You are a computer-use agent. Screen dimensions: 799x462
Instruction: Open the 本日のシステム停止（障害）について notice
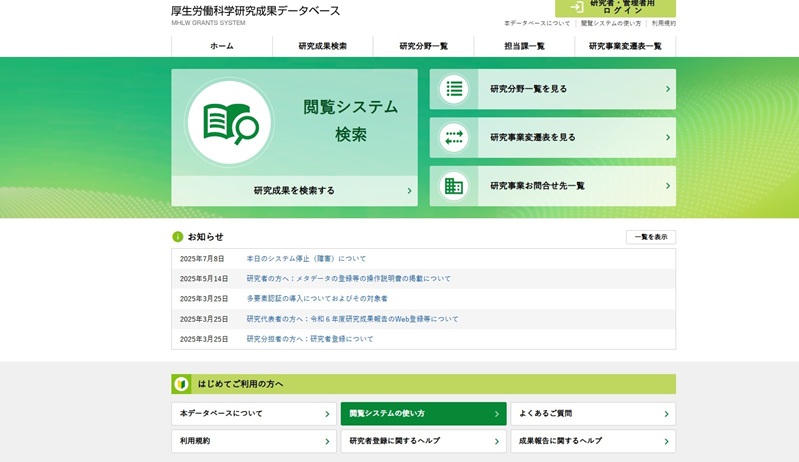coord(306,259)
